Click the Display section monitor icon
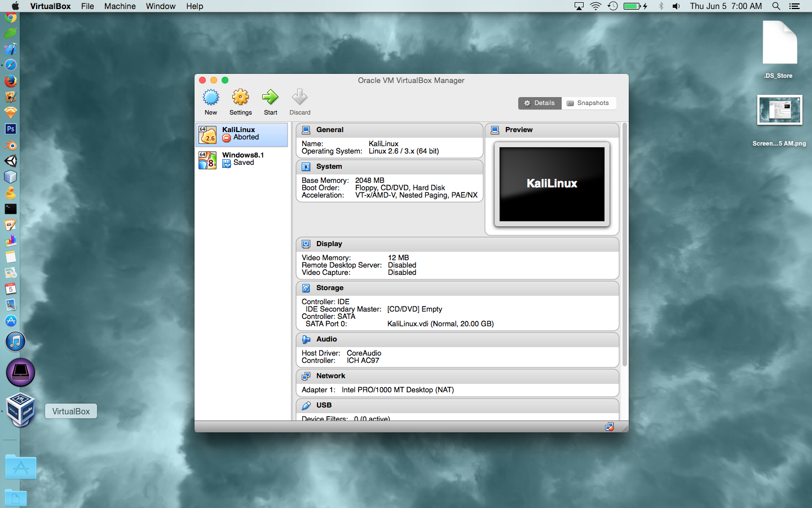This screenshot has height=508, width=812. (306, 244)
